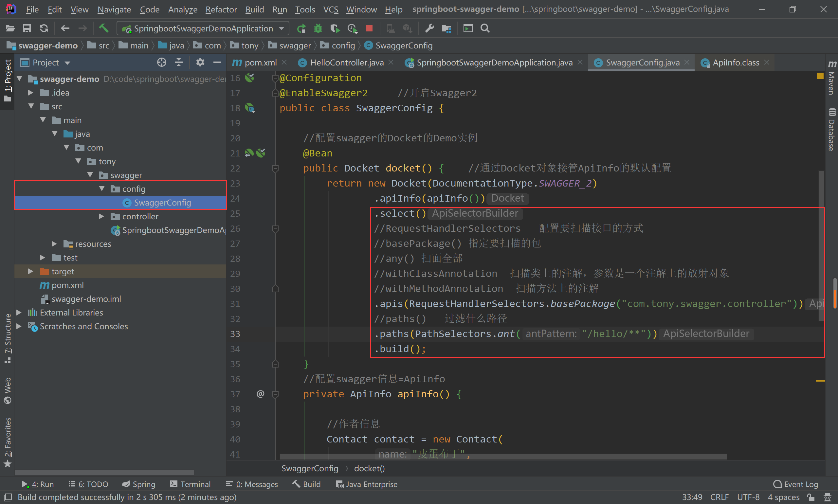Click the Build project hammer icon
The image size is (838, 504).
(x=103, y=28)
